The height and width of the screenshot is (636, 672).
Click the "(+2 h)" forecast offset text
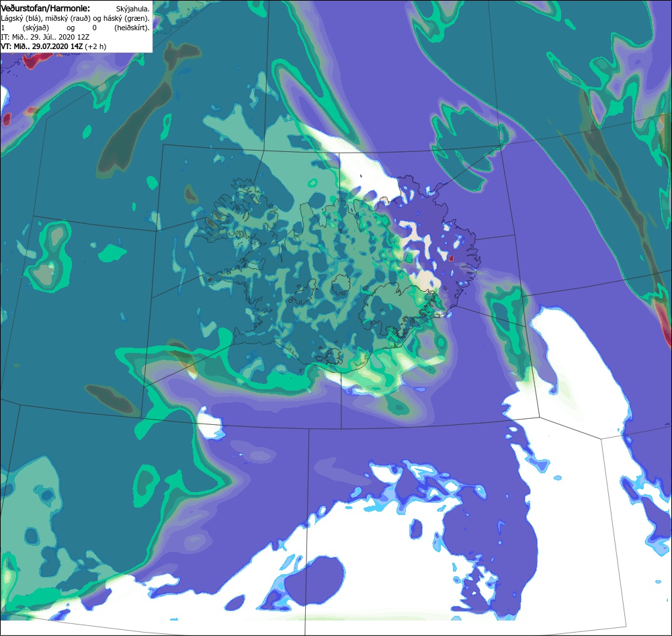point(95,46)
